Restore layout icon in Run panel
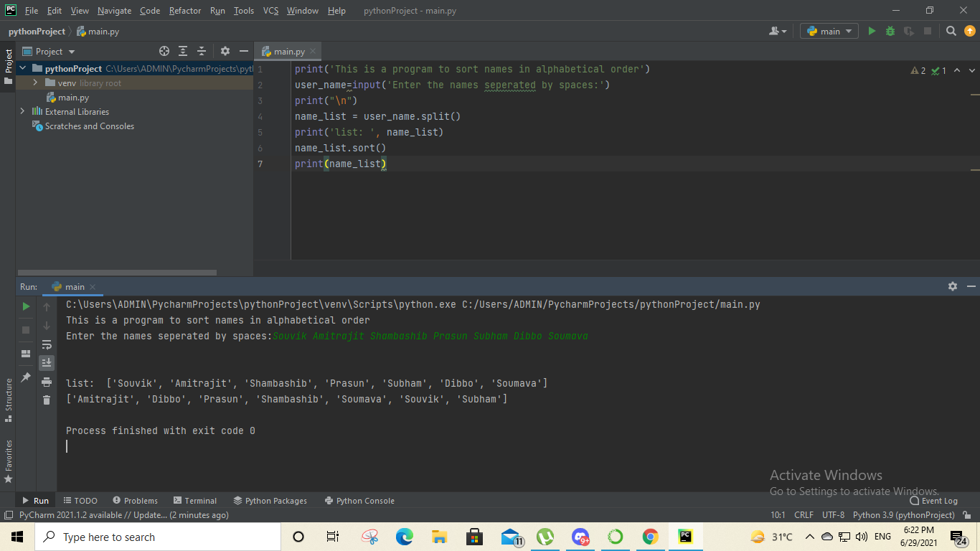 click(x=26, y=354)
